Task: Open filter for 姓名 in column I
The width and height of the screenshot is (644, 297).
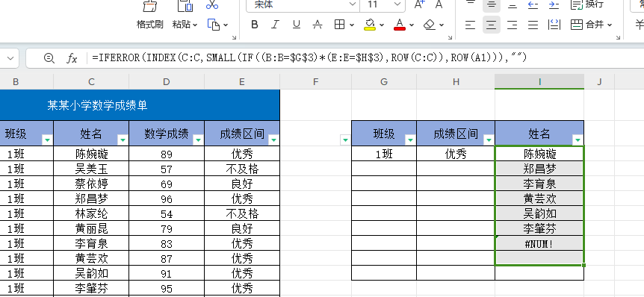Action: pos(578,140)
